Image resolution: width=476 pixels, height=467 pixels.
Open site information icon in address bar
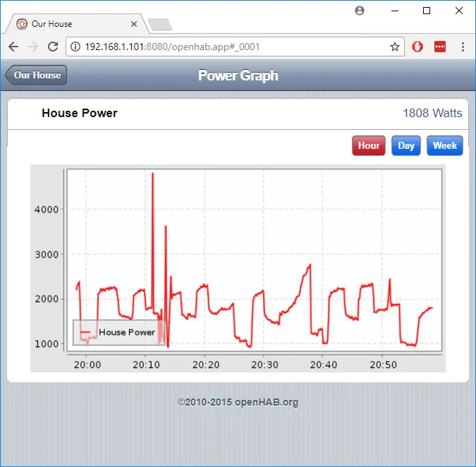[x=75, y=47]
